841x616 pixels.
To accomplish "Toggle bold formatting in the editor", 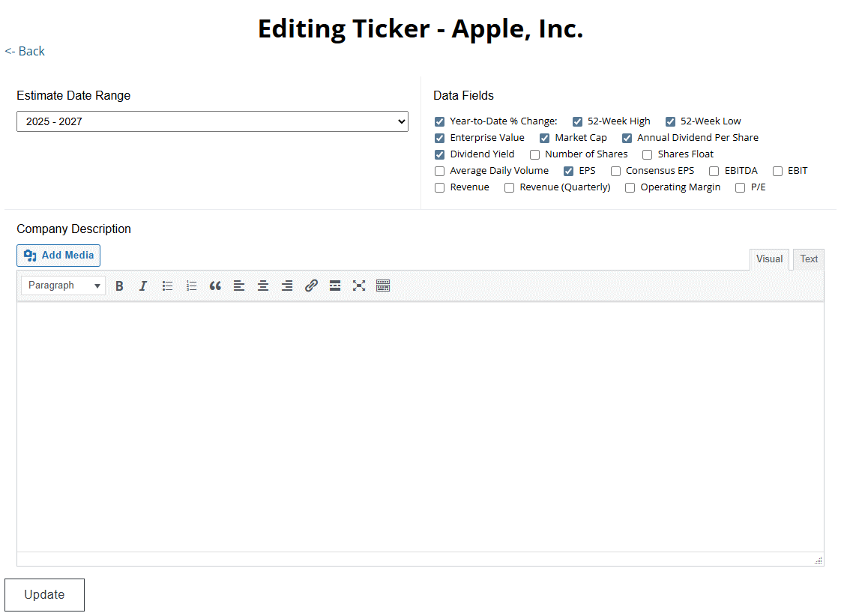I will click(119, 286).
